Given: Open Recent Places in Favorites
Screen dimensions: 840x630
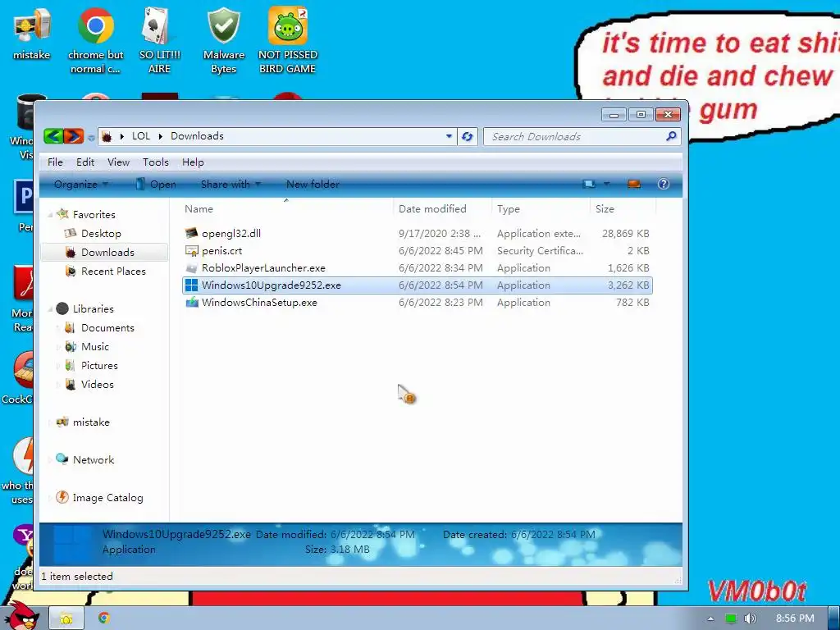Looking at the screenshot, I should 113,272.
